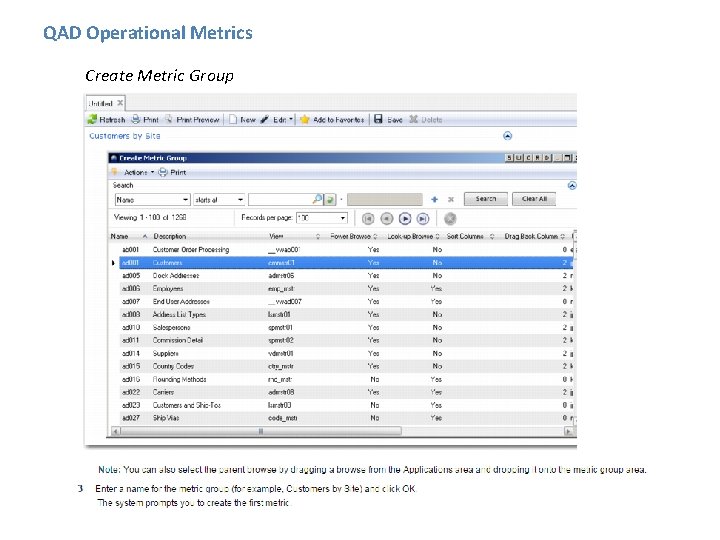Select the Address List Types row
This screenshot has height=540, width=720.
345,315
